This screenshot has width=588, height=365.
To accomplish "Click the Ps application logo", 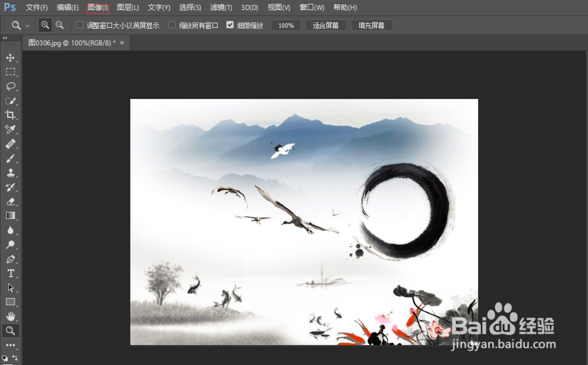I will click(10, 7).
